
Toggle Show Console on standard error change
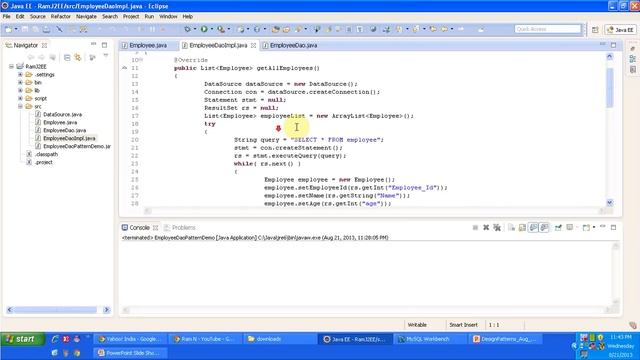tap(544, 227)
